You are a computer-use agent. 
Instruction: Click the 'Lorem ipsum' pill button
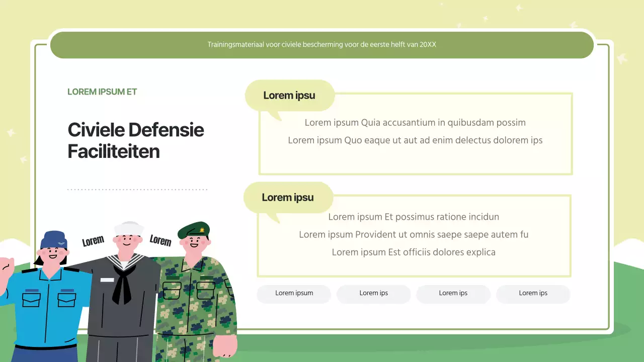294,294
